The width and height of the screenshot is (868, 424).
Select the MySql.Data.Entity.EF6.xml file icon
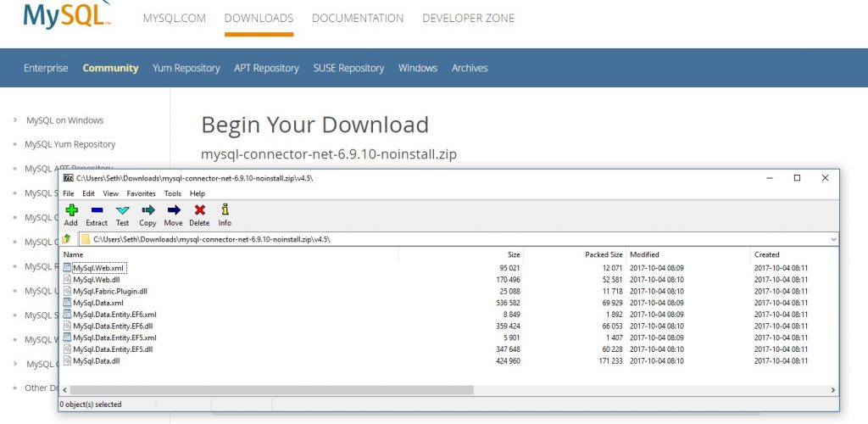(x=67, y=315)
